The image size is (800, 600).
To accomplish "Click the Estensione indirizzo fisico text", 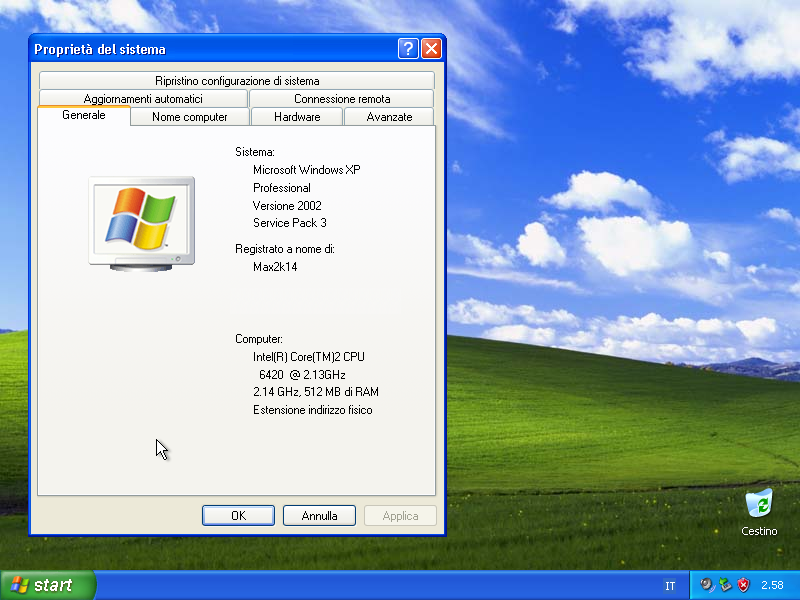I will pos(313,410).
